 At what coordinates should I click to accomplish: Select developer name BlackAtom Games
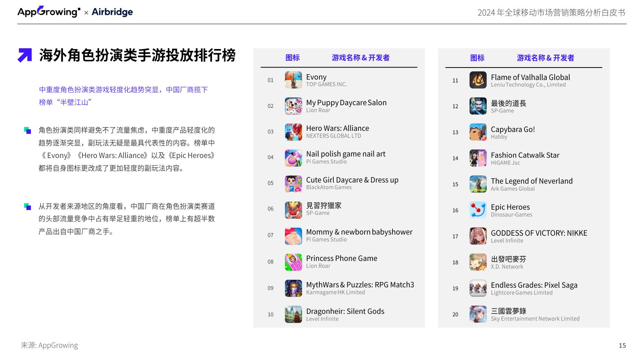[x=329, y=187]
